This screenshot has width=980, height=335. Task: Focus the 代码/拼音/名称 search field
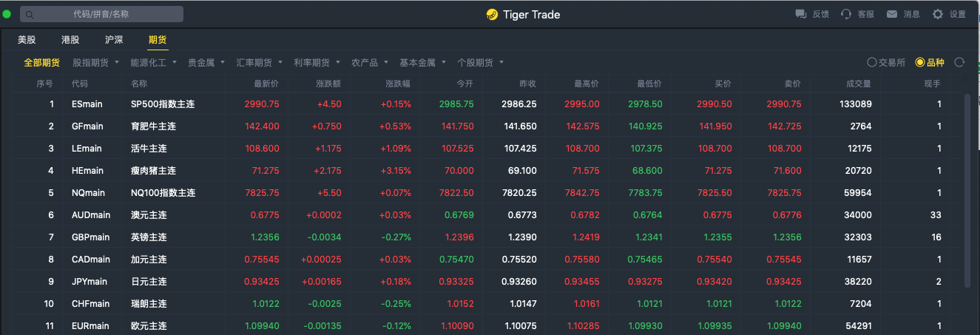pos(101,14)
